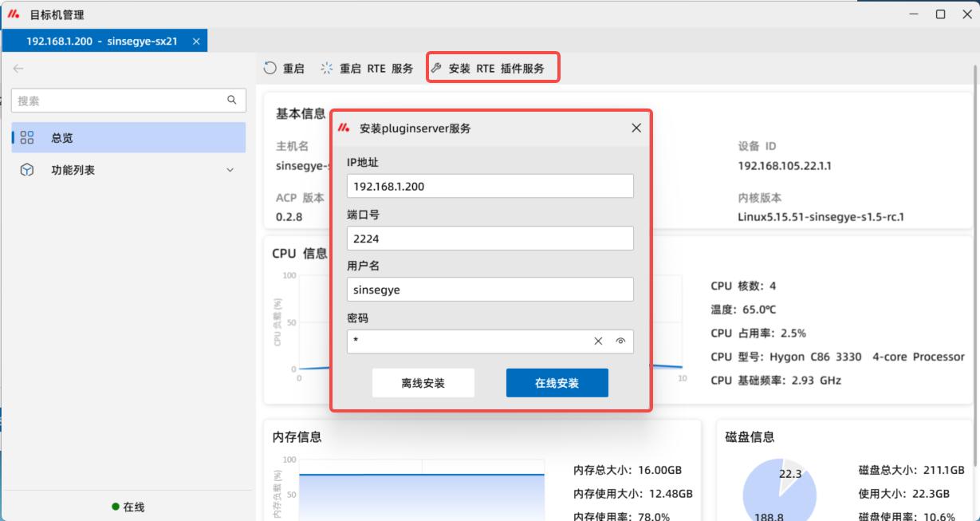Click the magnifier icon in search box
Screen dimensions: 980x521
[232, 101]
